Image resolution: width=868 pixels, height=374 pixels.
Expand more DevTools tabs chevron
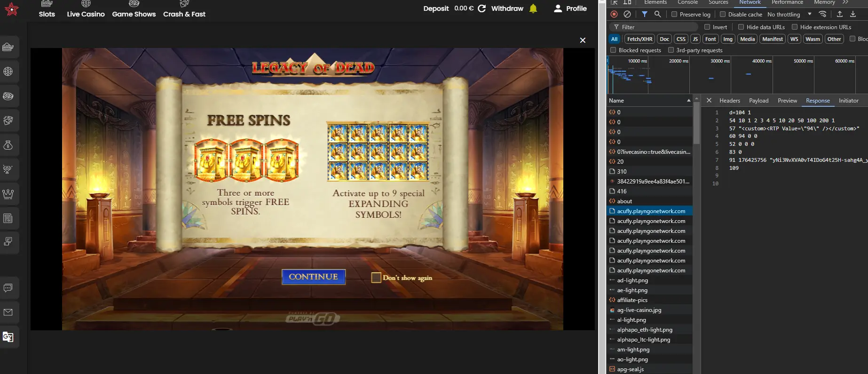(845, 2)
